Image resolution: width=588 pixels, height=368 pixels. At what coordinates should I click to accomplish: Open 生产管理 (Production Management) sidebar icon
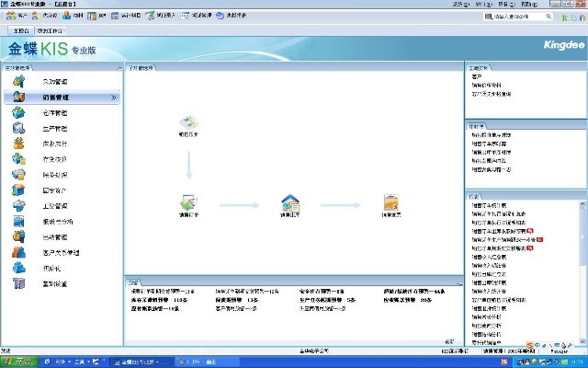pos(19,129)
